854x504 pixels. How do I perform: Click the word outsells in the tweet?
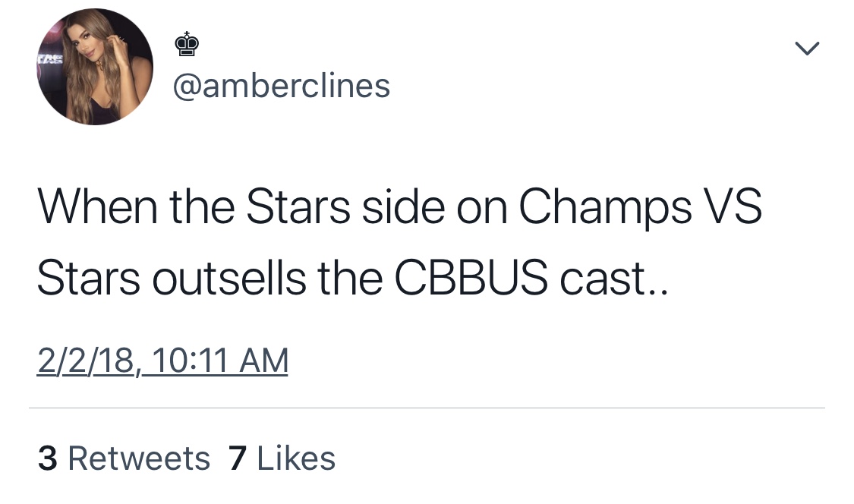tap(228, 278)
